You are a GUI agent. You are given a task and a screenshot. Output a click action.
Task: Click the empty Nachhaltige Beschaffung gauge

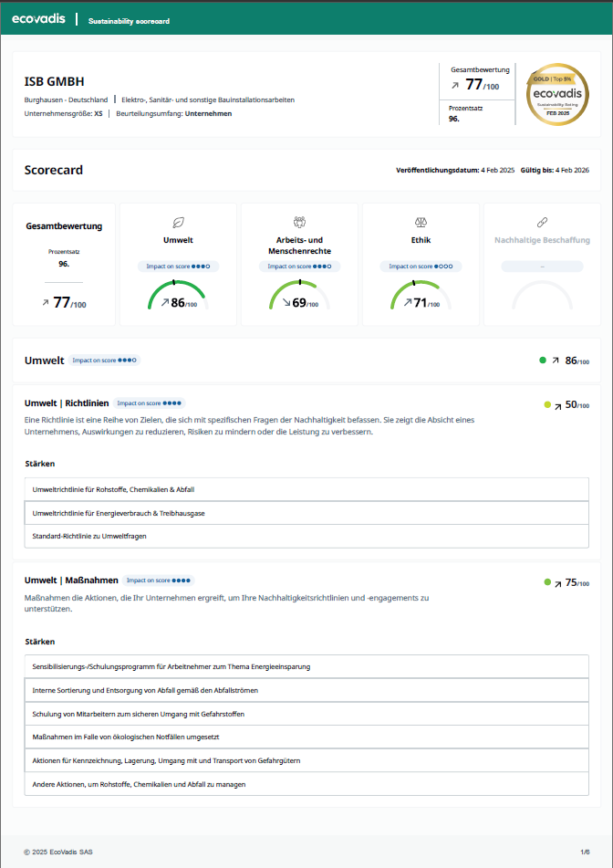click(542, 295)
